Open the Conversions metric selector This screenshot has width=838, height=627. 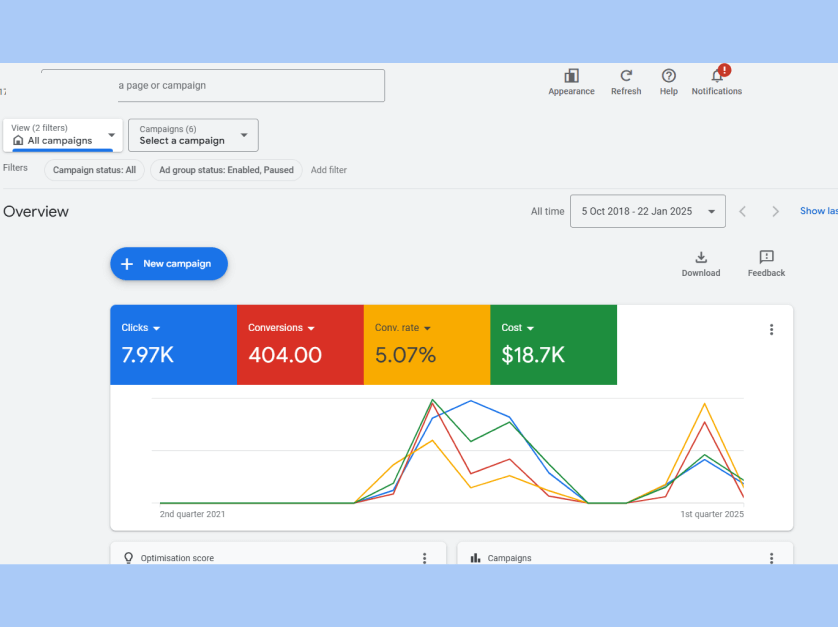281,328
